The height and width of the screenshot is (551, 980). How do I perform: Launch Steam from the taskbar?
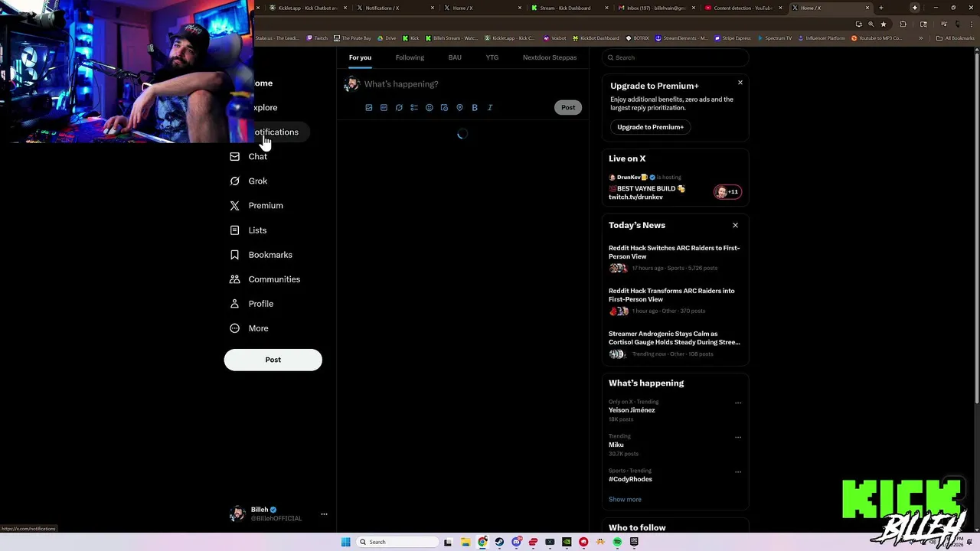coord(499,542)
